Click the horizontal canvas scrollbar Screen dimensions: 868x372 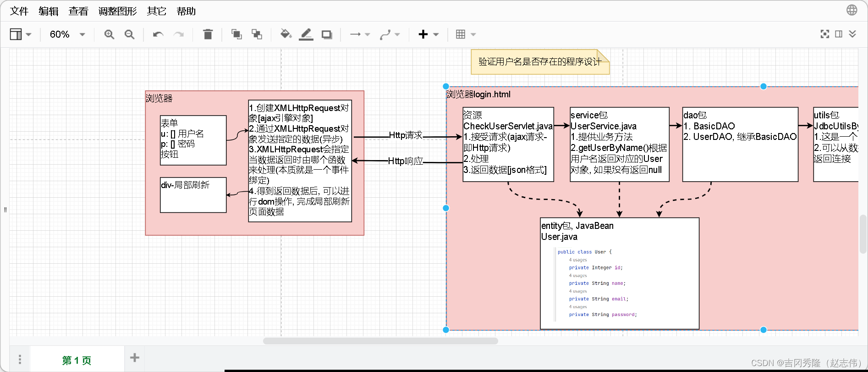[x=380, y=341]
